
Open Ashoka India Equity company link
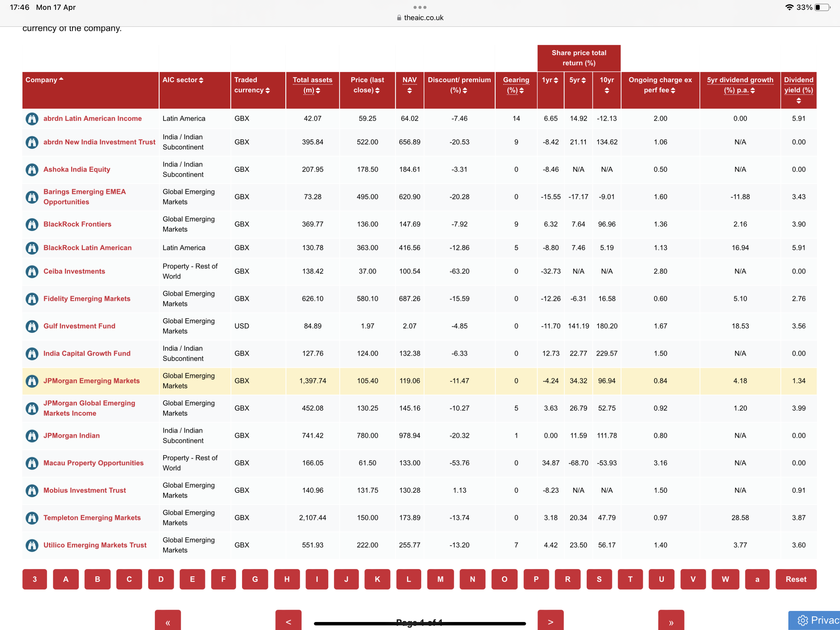pyautogui.click(x=77, y=169)
